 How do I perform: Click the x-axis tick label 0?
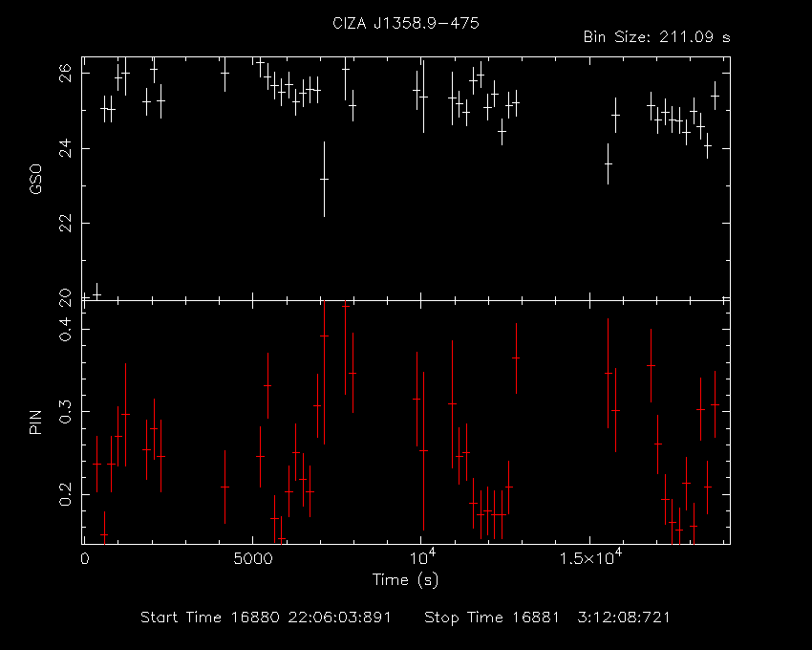84,559
